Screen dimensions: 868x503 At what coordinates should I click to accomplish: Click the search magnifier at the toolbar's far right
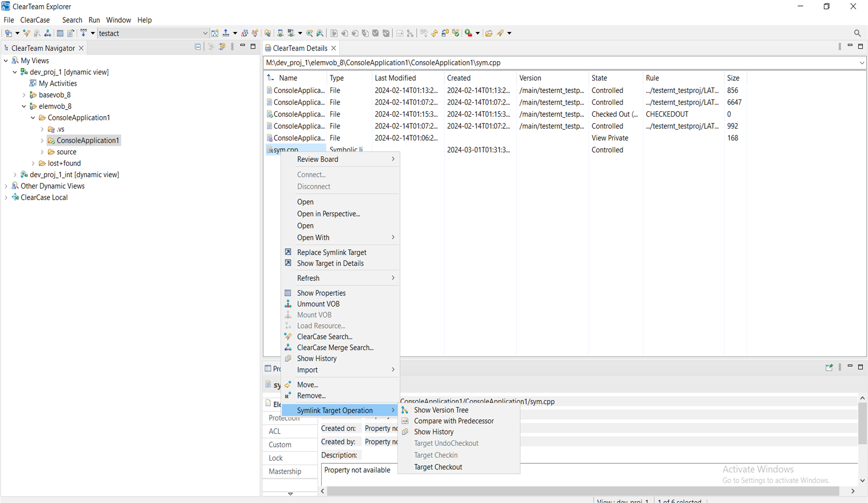pyautogui.click(x=857, y=33)
